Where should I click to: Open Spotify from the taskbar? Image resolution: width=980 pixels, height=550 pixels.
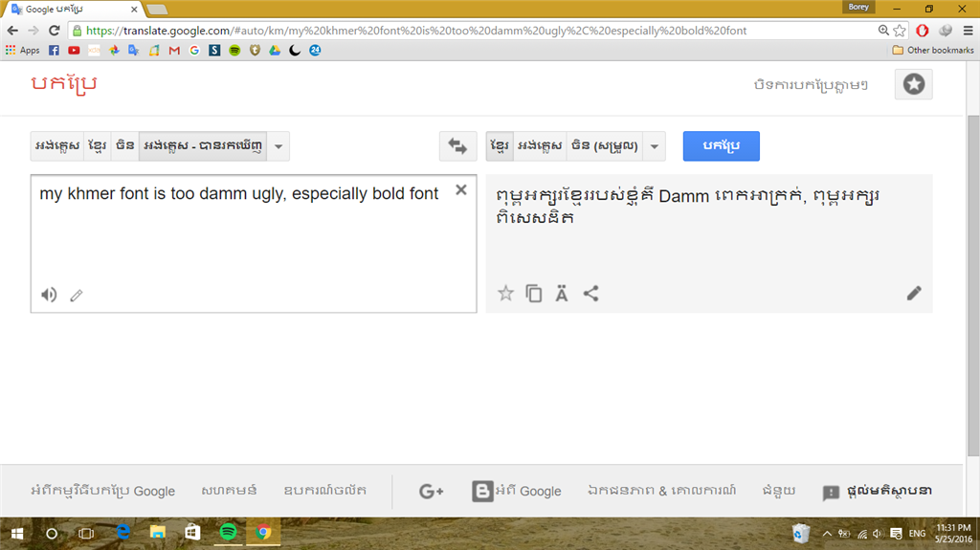pos(228,533)
